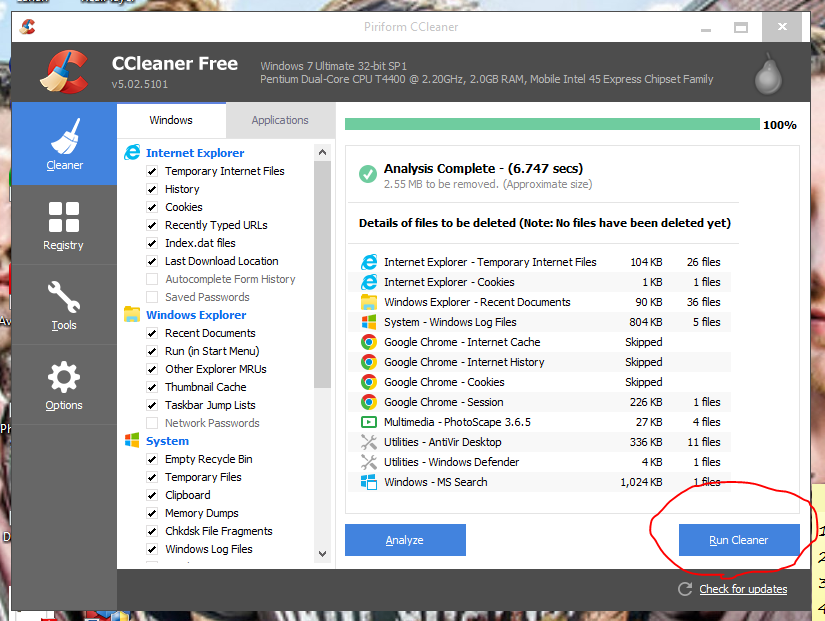Toggle the Clipboard checkbox
This screenshot has height=621, width=825.
(152, 495)
